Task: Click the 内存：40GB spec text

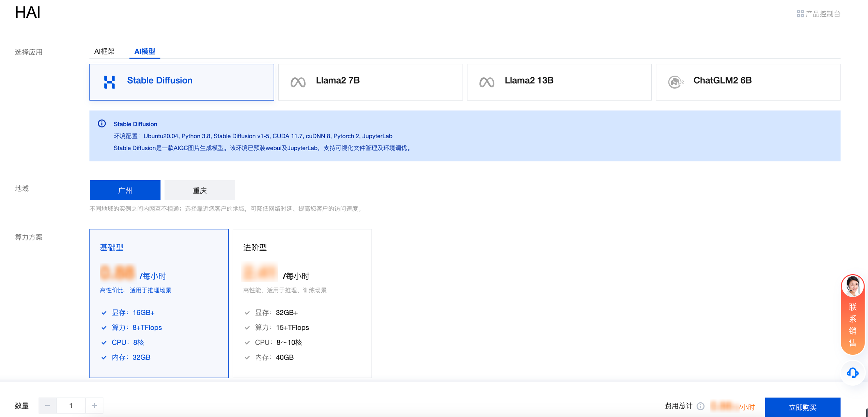Action: 274,358
